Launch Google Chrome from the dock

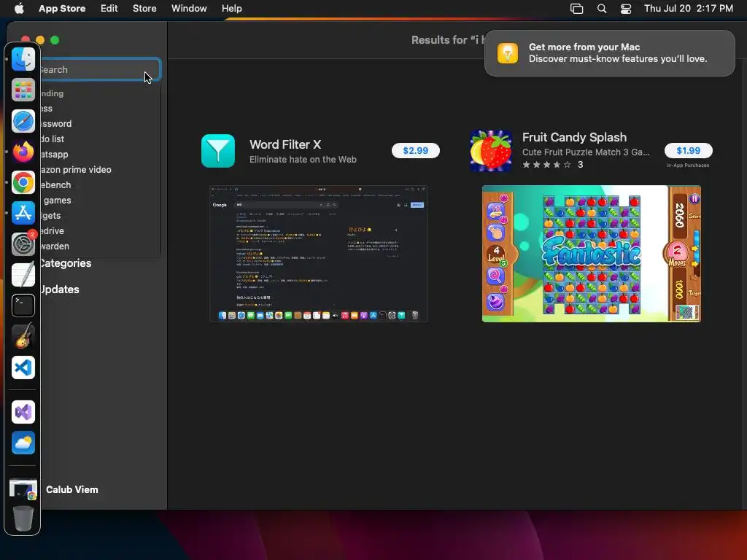click(23, 182)
